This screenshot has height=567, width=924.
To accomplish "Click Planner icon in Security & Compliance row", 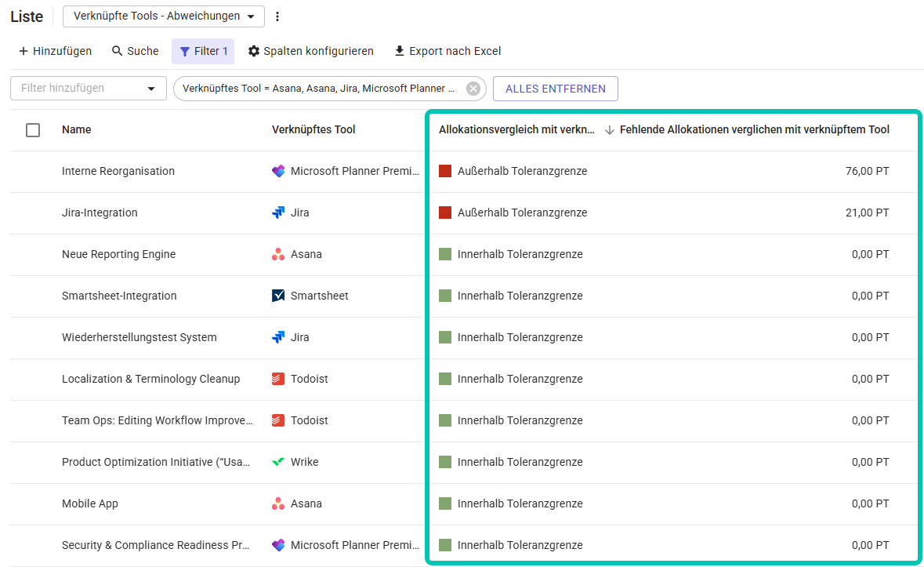I will (278, 545).
